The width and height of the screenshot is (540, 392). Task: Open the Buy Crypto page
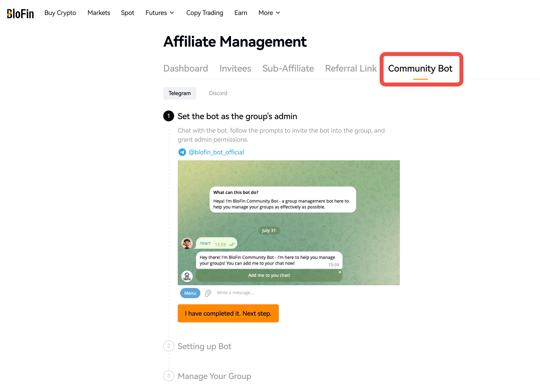(x=60, y=13)
